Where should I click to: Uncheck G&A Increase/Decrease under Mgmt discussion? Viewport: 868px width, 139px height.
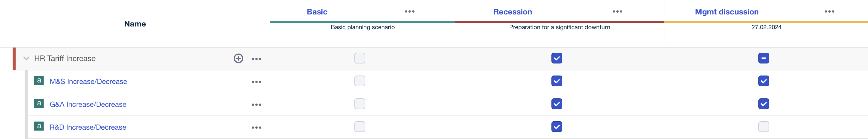click(763, 104)
